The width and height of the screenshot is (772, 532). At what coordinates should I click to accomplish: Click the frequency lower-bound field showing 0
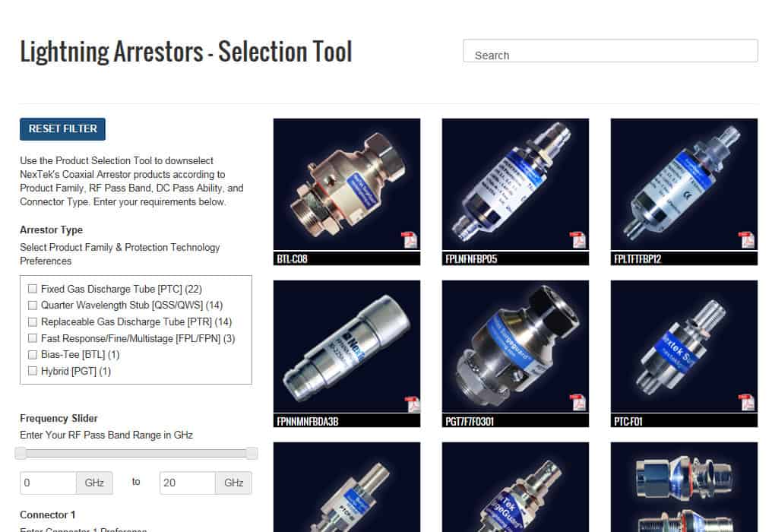(x=49, y=483)
